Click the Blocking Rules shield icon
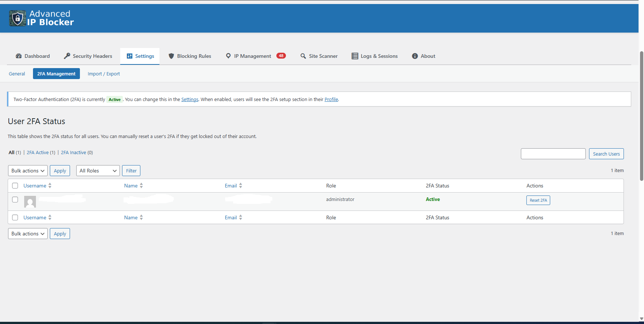Screen dimensions: 644x324 [x=171, y=56]
